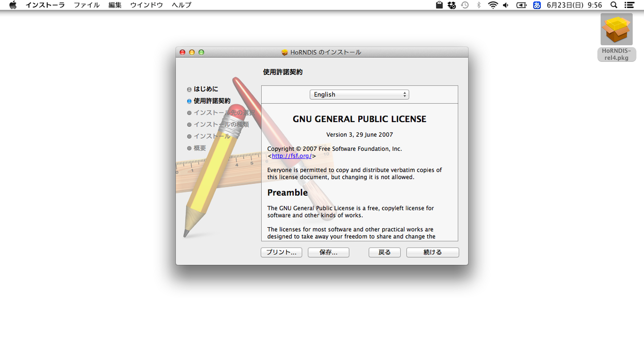Viewport: 644px width, 362px height.
Task: Open the volume control menu
Action: pos(506,5)
